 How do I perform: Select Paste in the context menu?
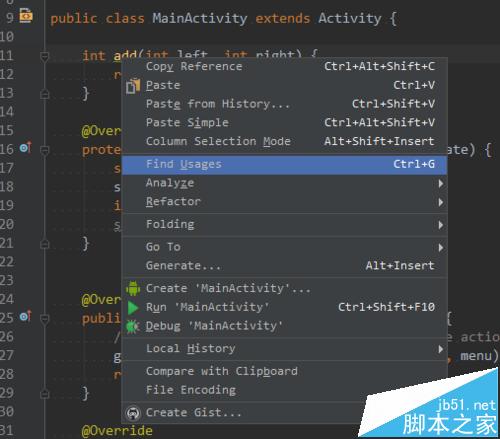pos(284,85)
